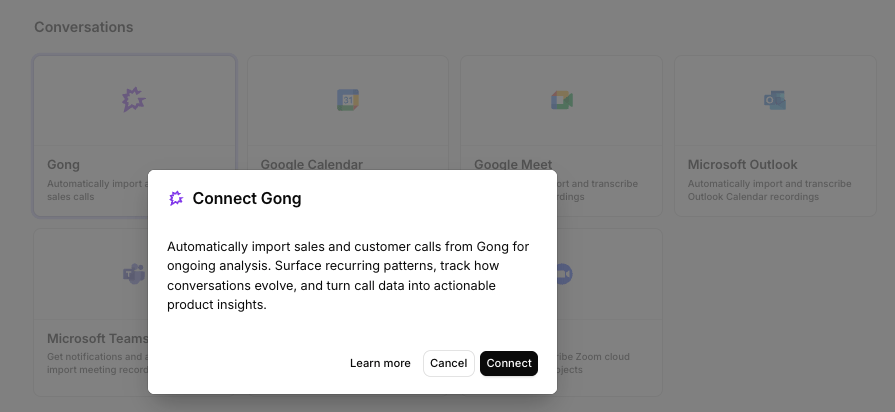This screenshot has width=895, height=412.
Task: Cancel the Connect Gong dialog
Action: tap(449, 363)
